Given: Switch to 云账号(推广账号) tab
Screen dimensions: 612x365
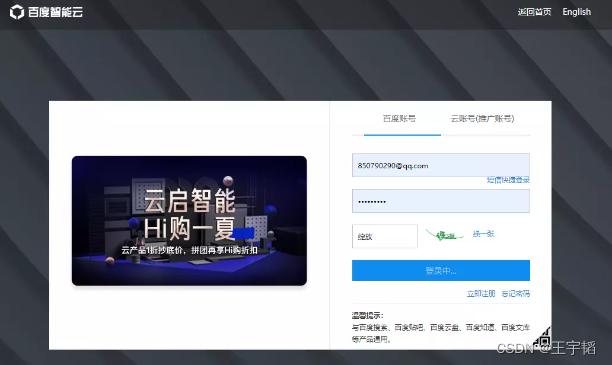Looking at the screenshot, I should 482,118.
